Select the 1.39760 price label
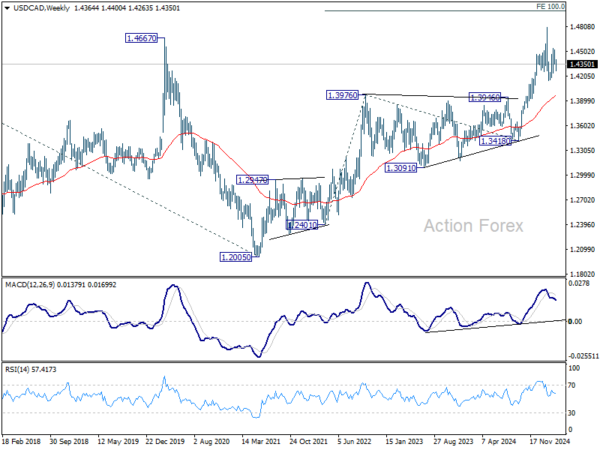Viewport: 600px width, 450px height. tap(342, 95)
